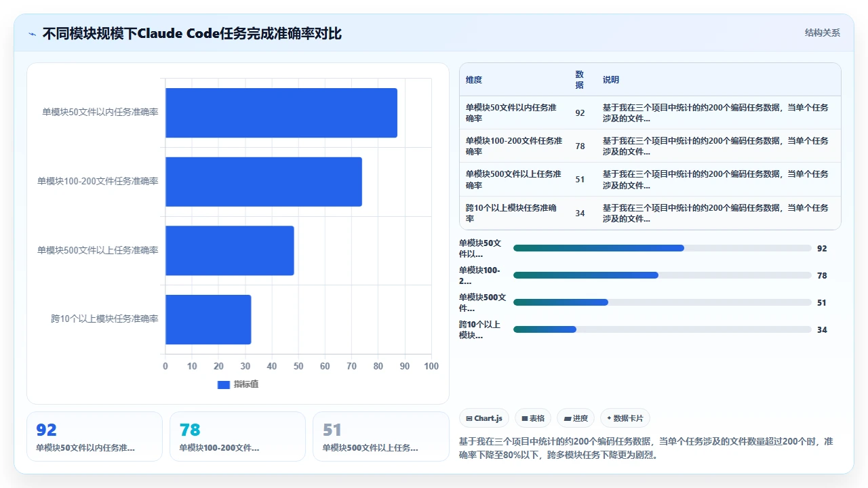Click the chart bar for 单模块50文件以内任务准确率

[x=281, y=113]
